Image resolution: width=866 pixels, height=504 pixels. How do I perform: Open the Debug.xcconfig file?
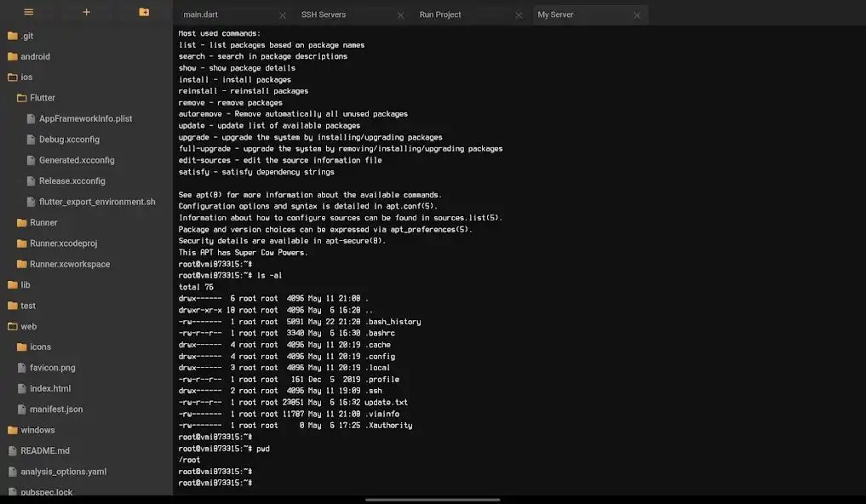pyautogui.click(x=69, y=140)
